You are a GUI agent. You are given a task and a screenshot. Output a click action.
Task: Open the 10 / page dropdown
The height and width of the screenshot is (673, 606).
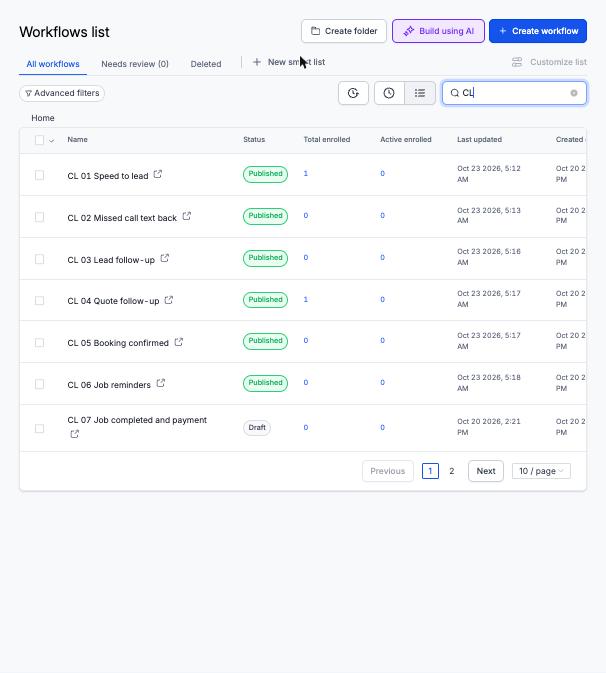coord(541,471)
